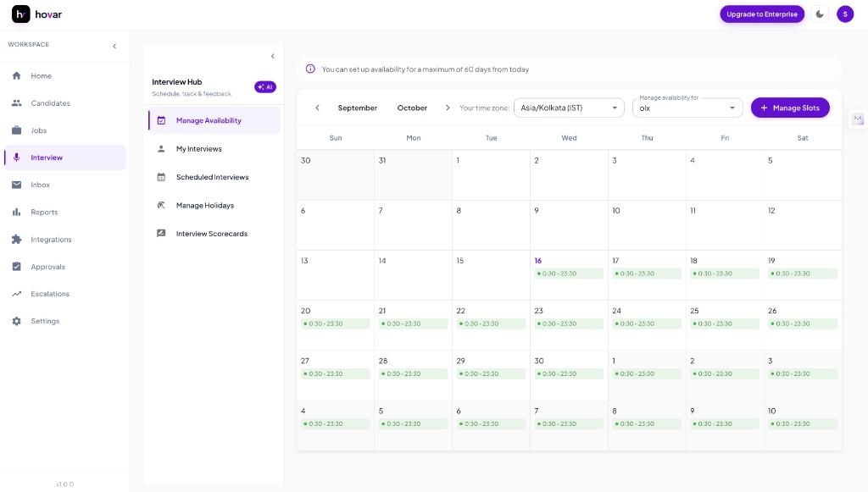The height and width of the screenshot is (492, 868).
Task: Click the Settings gear icon
Action: point(17,321)
